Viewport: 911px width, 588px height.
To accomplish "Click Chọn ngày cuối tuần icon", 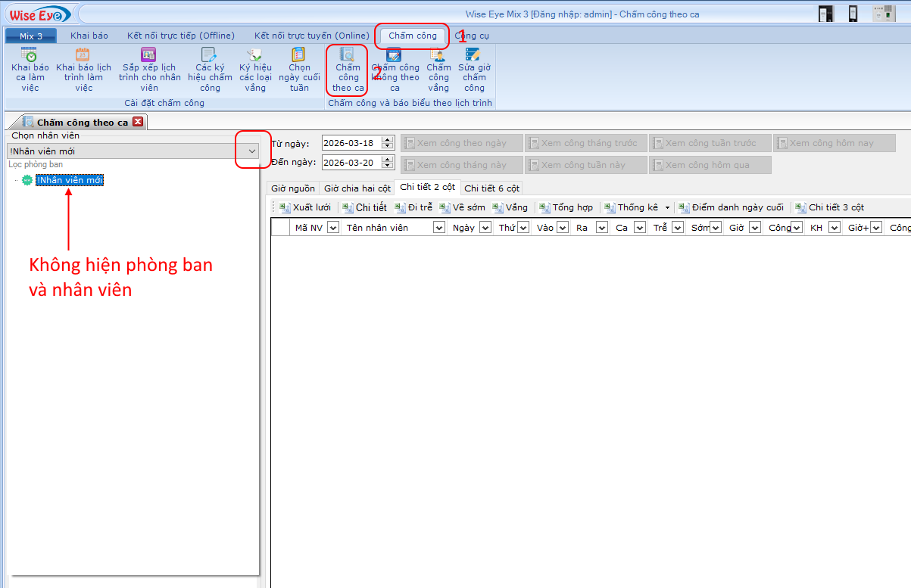I will point(299,55).
